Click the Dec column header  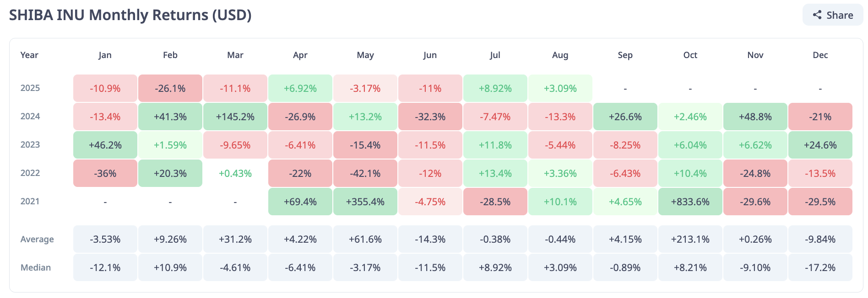coord(820,55)
